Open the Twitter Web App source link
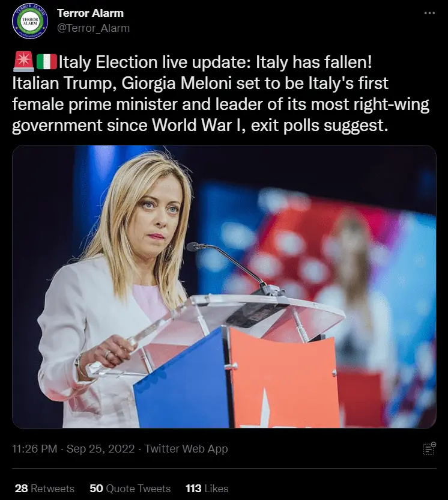This screenshot has height=500, width=448. pos(186,449)
